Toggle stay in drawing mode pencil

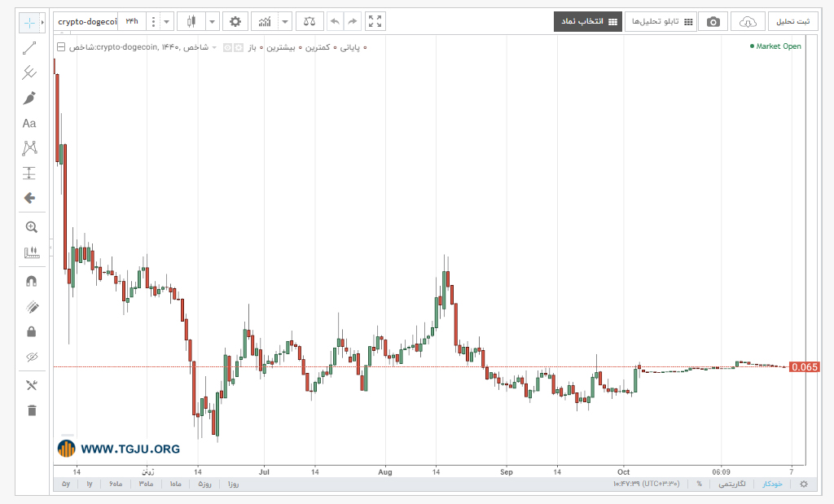(x=32, y=307)
